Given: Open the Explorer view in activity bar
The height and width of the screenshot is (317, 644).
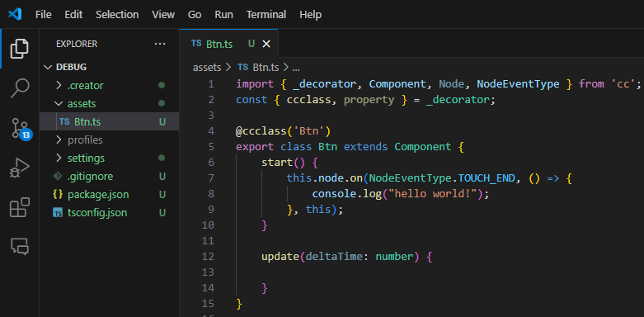Looking at the screenshot, I should pos(20,49).
